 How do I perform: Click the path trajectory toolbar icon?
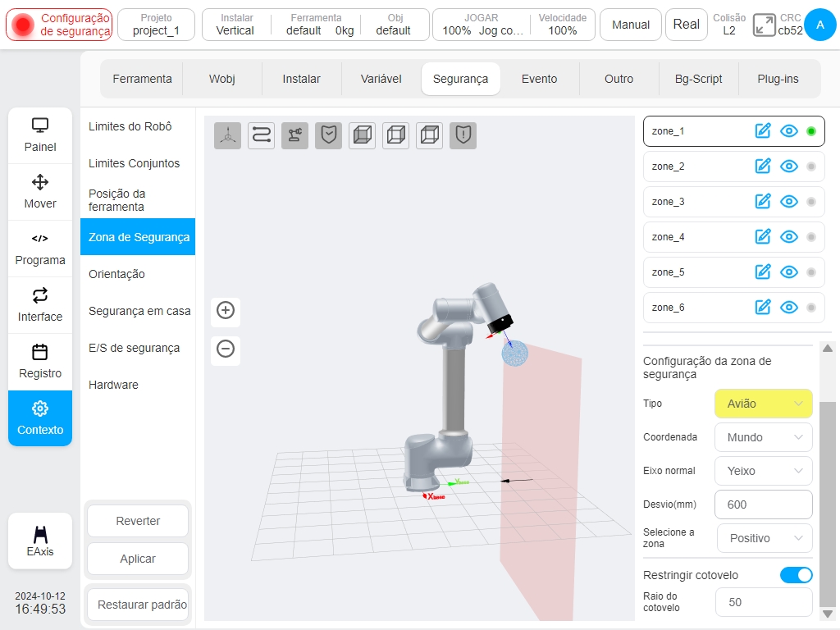pos(262,135)
